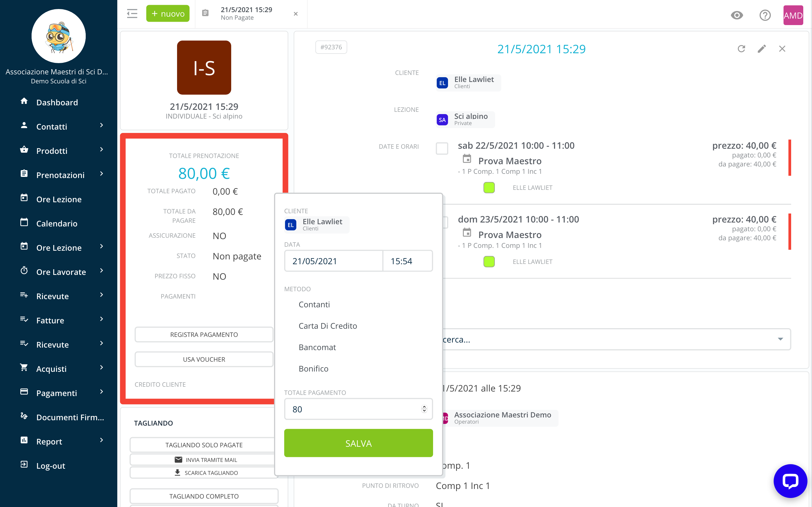Select Carta Di Credito payment method
Image resolution: width=812 pixels, height=507 pixels.
(328, 326)
